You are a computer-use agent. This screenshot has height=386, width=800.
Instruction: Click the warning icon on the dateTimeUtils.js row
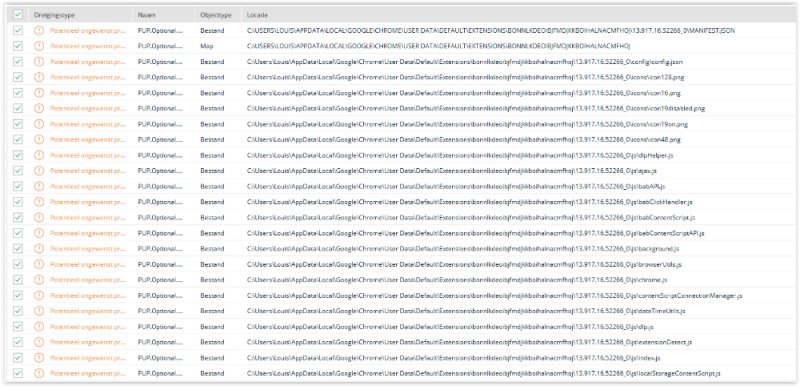tap(39, 311)
